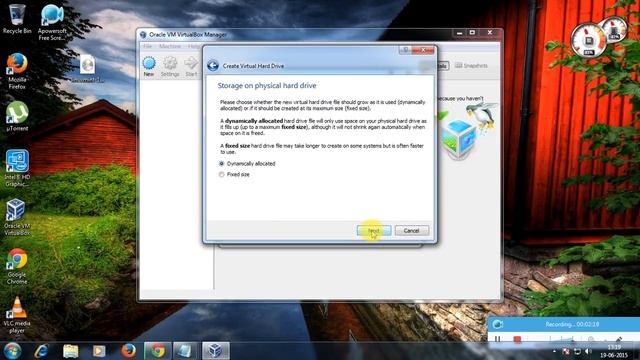Switch to Firefox in the taskbar
The height and width of the screenshot is (360, 640).
[x=128, y=351]
